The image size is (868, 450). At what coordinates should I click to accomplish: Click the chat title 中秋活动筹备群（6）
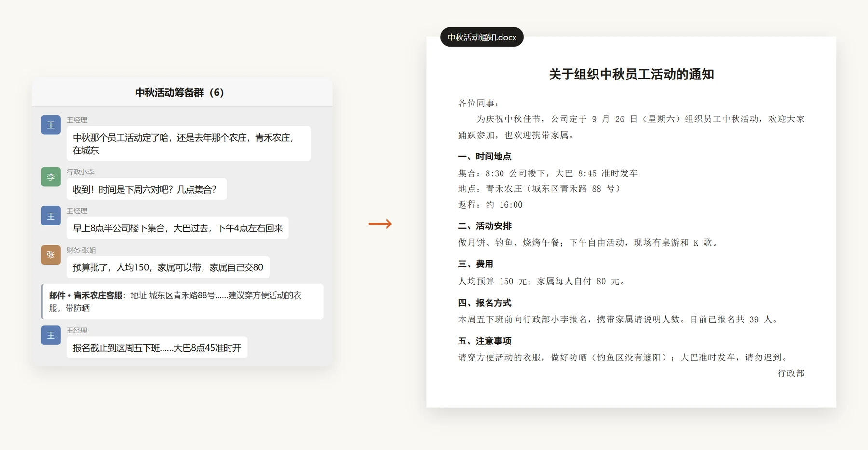click(x=179, y=93)
